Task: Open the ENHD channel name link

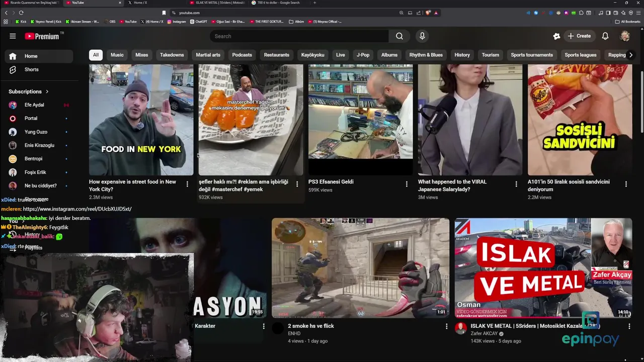Action: point(294,334)
